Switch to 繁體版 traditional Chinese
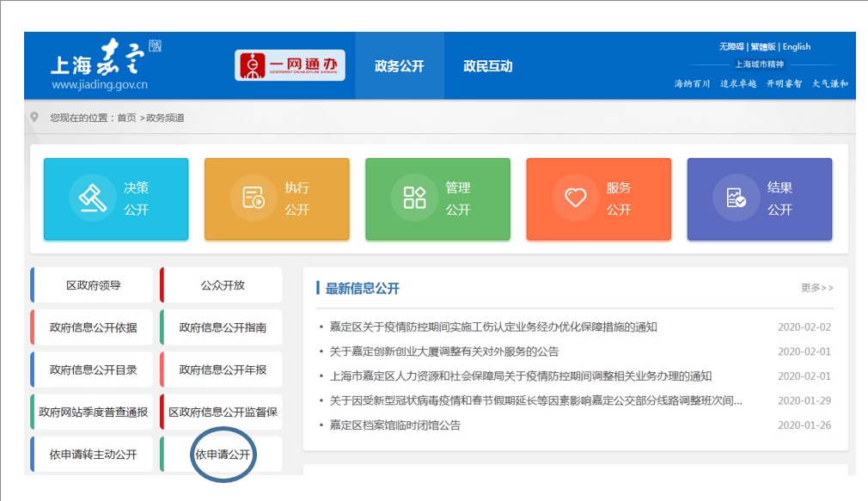This screenshot has height=501, width=868. [x=764, y=46]
